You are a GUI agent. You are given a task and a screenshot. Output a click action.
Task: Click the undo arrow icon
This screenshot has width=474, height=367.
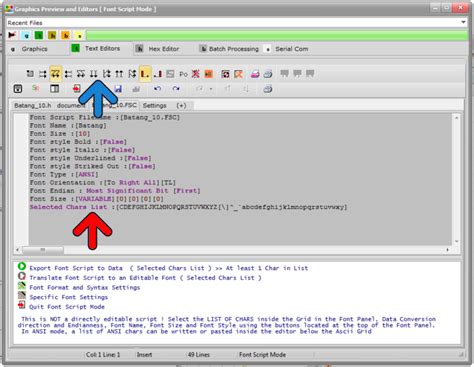[x=157, y=89]
